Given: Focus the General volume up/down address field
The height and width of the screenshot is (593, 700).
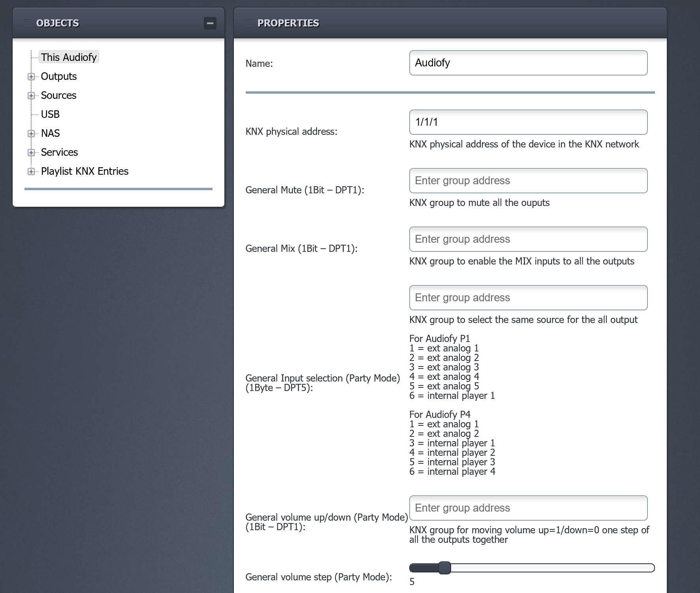Looking at the screenshot, I should 528,508.
